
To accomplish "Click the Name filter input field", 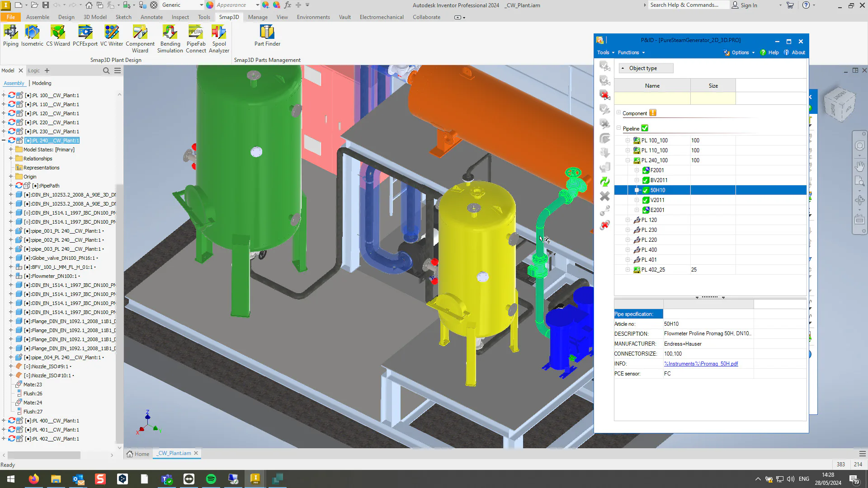I will (652, 98).
